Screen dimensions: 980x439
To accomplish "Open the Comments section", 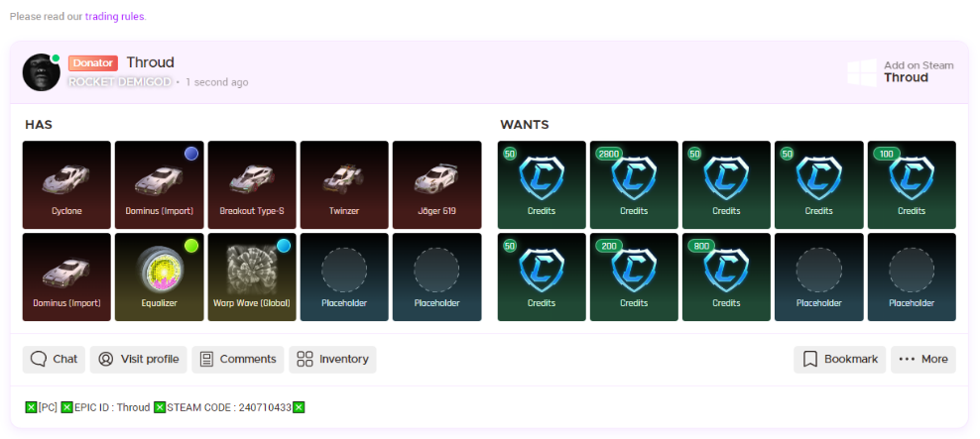I will pyautogui.click(x=237, y=359).
